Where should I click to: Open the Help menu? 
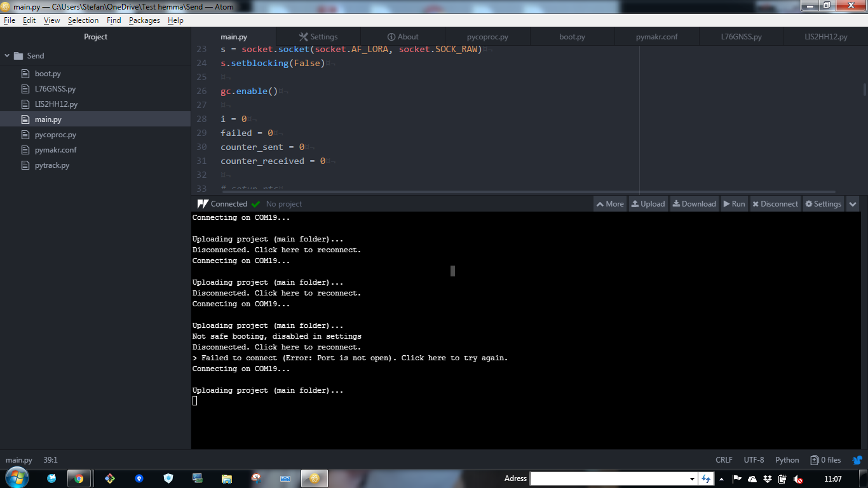click(175, 20)
